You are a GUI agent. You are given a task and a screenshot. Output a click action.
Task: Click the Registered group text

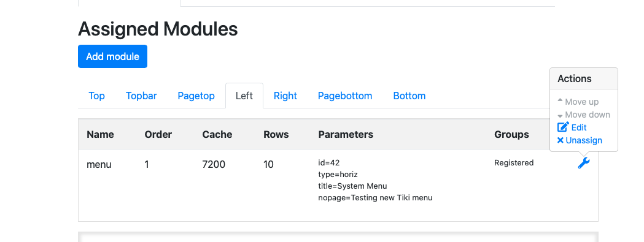click(x=514, y=163)
